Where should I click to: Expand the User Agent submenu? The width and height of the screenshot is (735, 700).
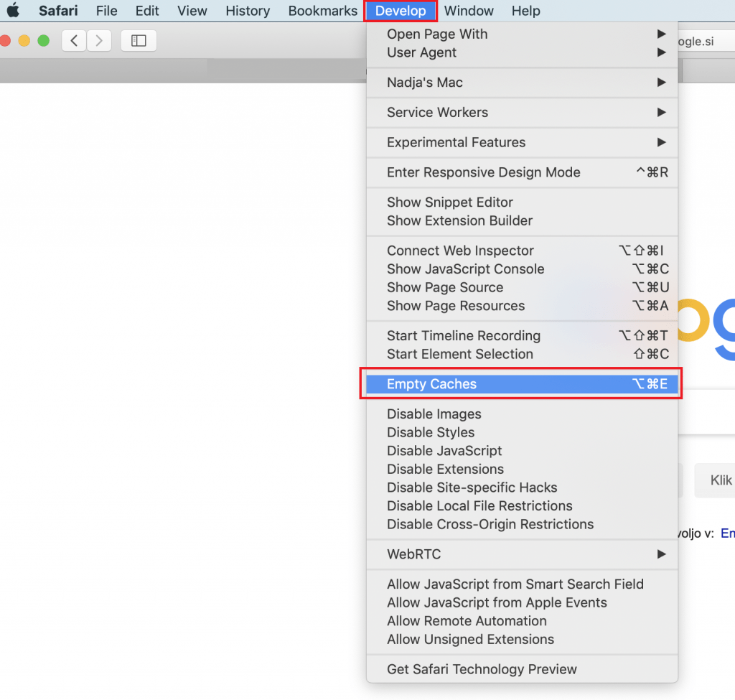(x=523, y=52)
